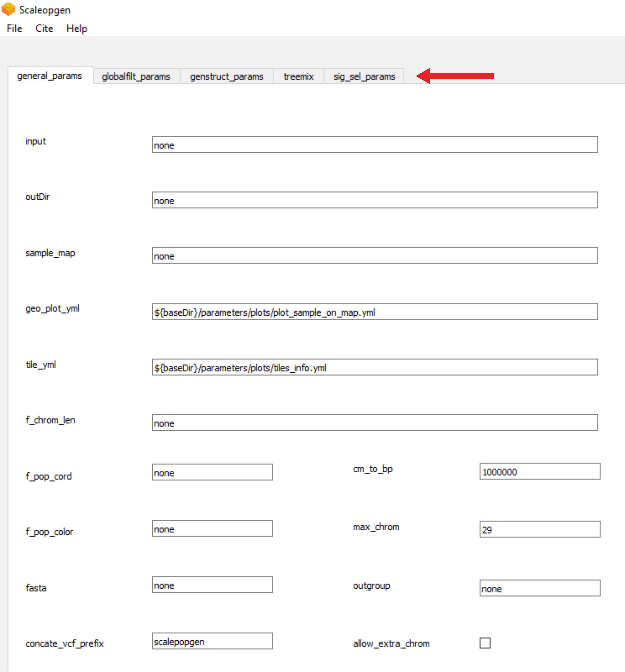Click the 'outDir' parameter label
The width and height of the screenshot is (625, 672).
coord(37,197)
